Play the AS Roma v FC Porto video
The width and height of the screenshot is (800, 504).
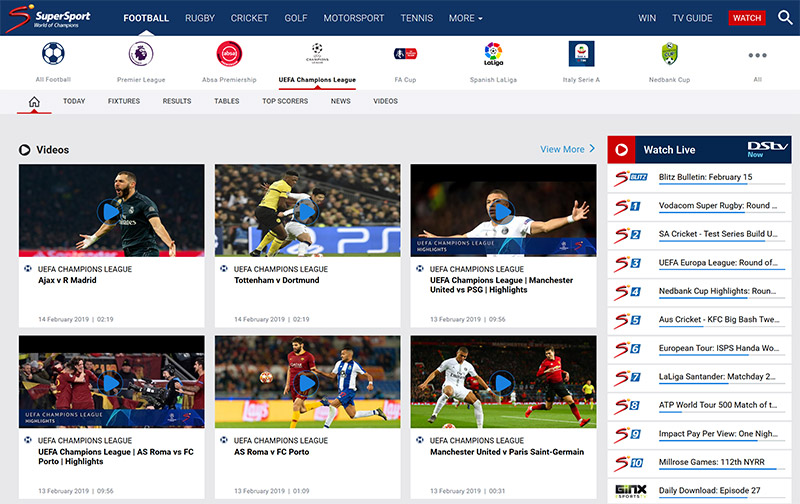coord(307,382)
